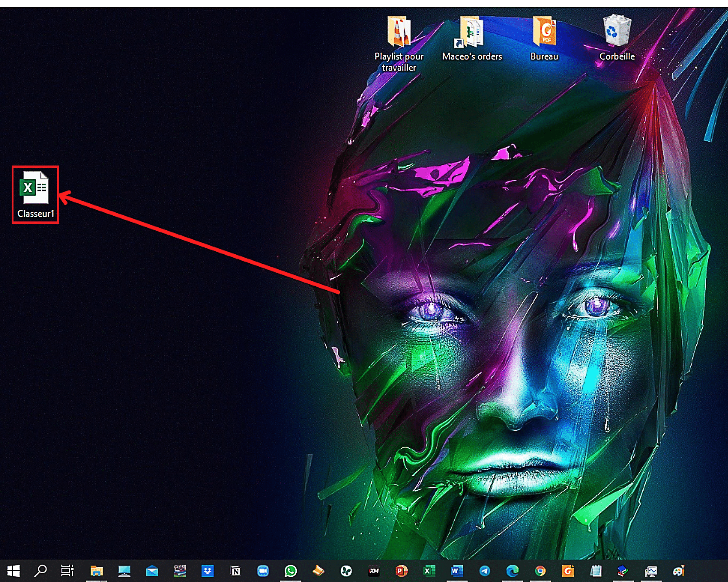Screen dimensions: 728x582
Task: Click the 'Bureau' label text
Action: [544, 56]
